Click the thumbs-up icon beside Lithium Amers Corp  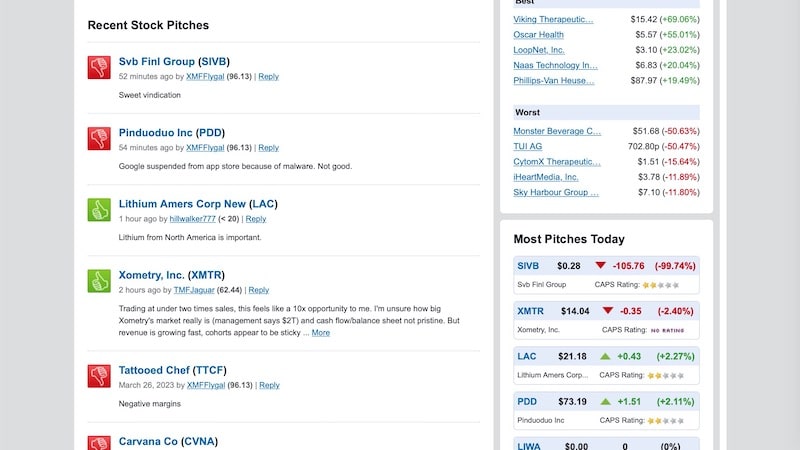99,210
